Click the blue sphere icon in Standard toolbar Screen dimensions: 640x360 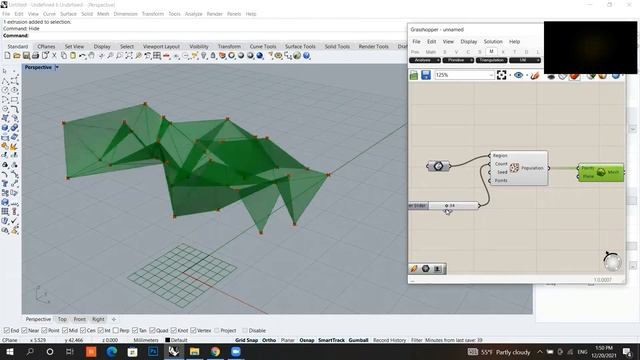pos(260,56)
